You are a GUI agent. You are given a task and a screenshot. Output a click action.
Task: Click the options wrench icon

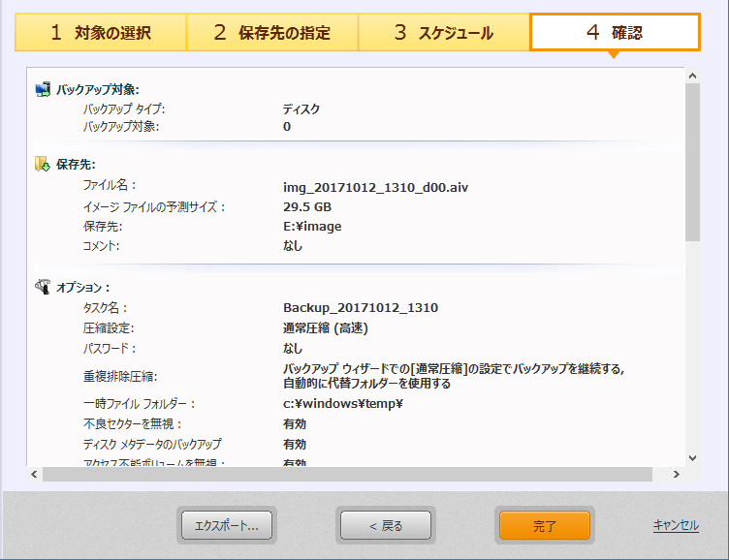coord(43,287)
